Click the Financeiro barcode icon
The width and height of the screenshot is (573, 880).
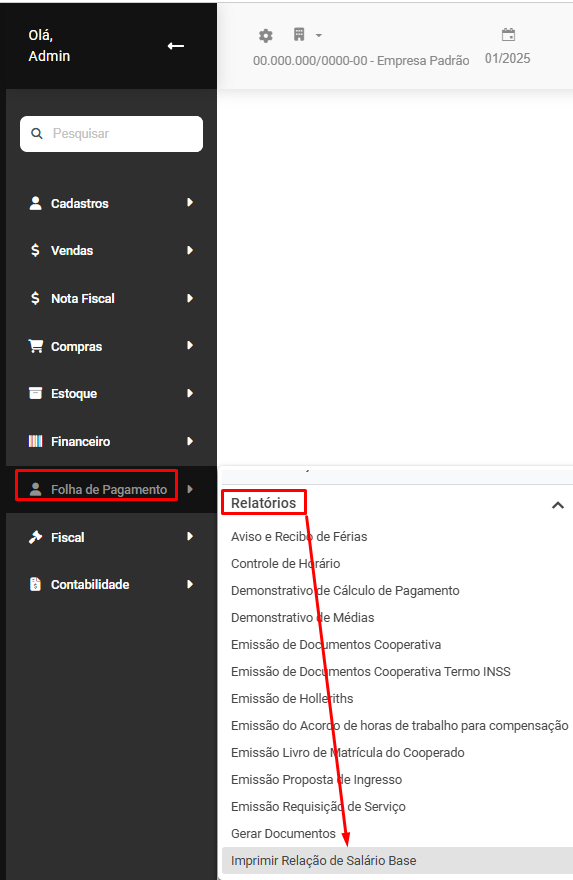coord(35,441)
